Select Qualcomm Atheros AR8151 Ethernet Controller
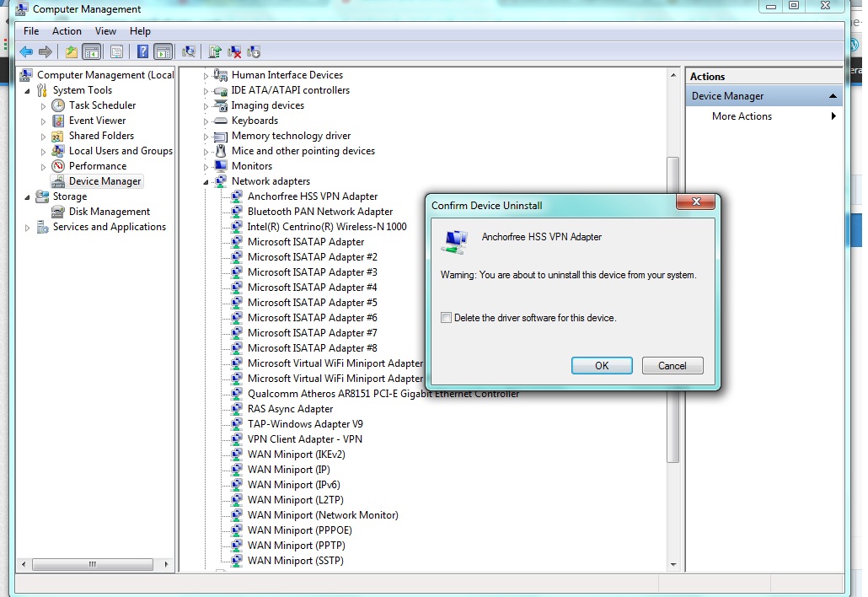The width and height of the screenshot is (868, 597). 383,394
